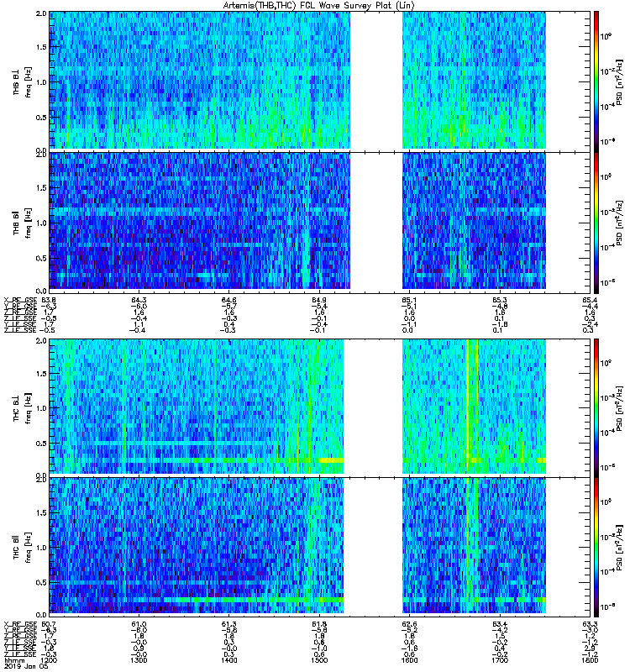This screenshot has height=672, width=630.
Task: Click the THB X position value 64.9
Action: click(319, 300)
